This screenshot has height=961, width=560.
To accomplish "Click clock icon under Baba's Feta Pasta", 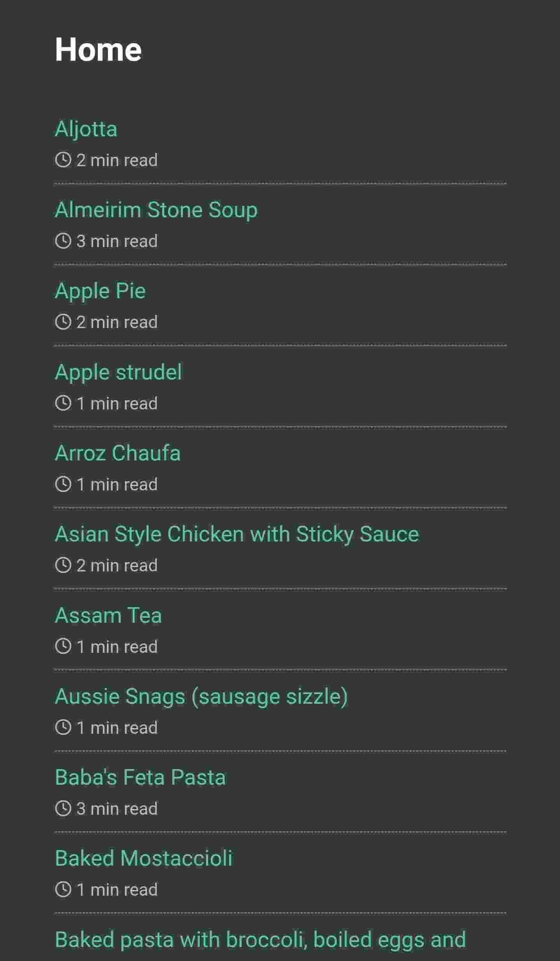I will point(63,808).
